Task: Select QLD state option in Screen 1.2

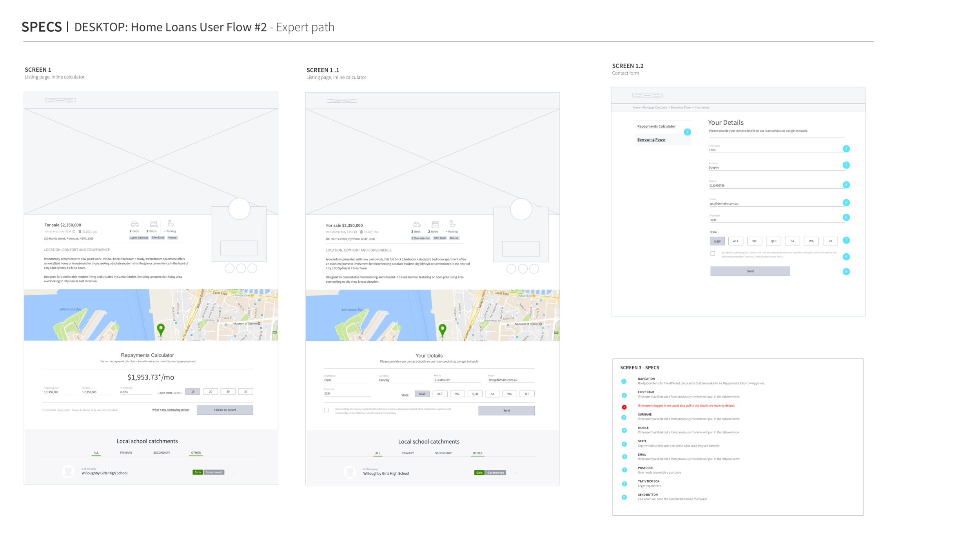Action: [x=773, y=241]
